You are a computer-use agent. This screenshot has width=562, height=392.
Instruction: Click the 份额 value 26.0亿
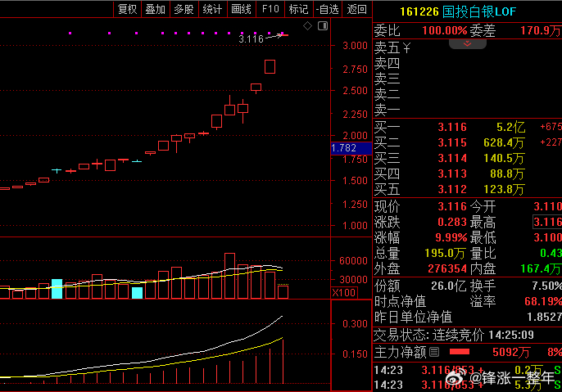click(448, 286)
